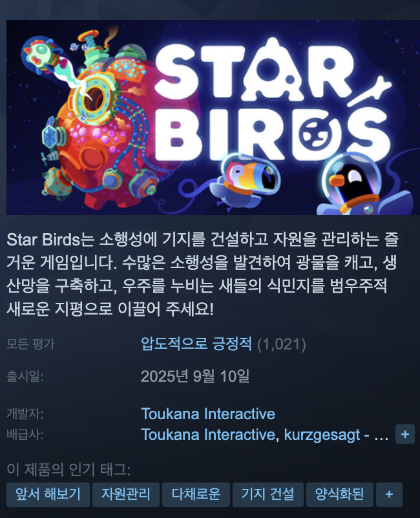Open the publisher link Toukana Interactive
Viewport: 420px width, 518px height.
(x=208, y=435)
